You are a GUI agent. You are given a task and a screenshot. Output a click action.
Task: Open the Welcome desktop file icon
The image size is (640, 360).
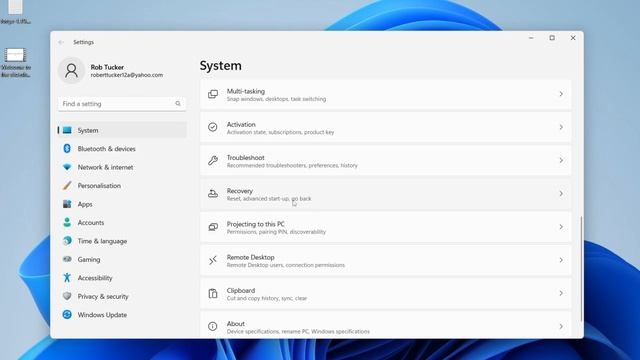[16, 62]
